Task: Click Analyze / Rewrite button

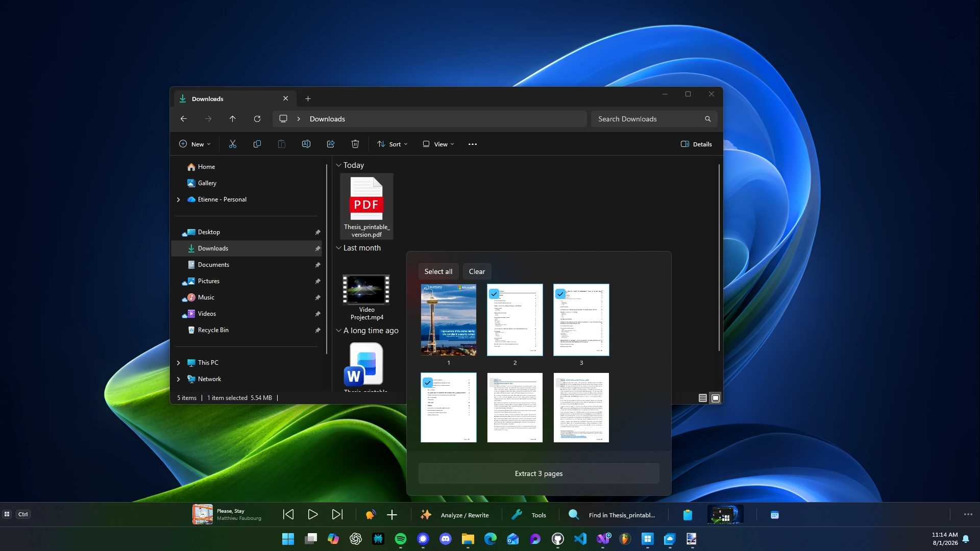Action: click(x=454, y=515)
